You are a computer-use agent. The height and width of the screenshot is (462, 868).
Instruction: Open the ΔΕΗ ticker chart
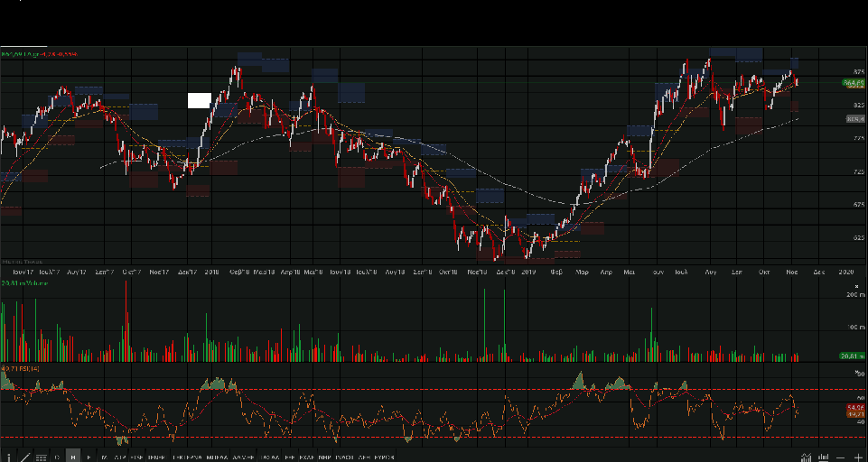tap(366, 457)
